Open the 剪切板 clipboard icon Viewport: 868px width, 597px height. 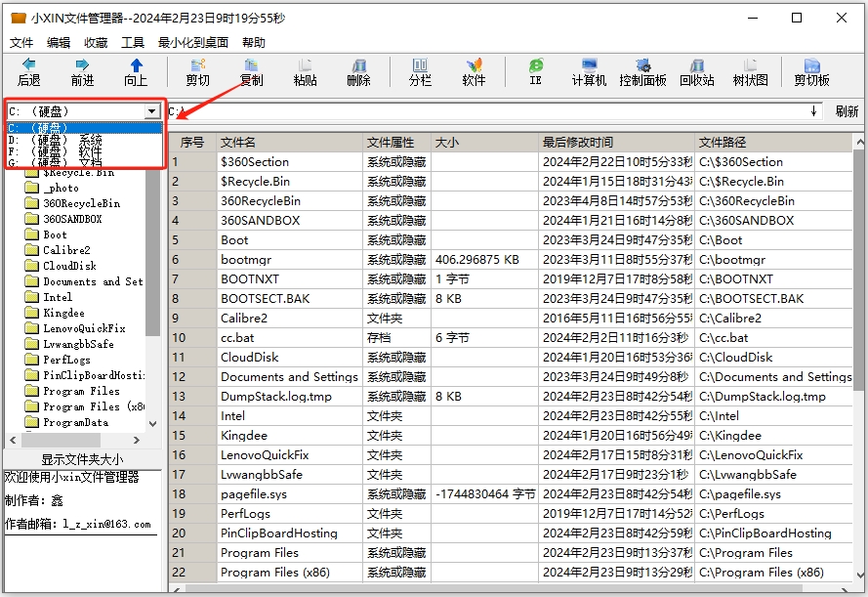[811, 64]
